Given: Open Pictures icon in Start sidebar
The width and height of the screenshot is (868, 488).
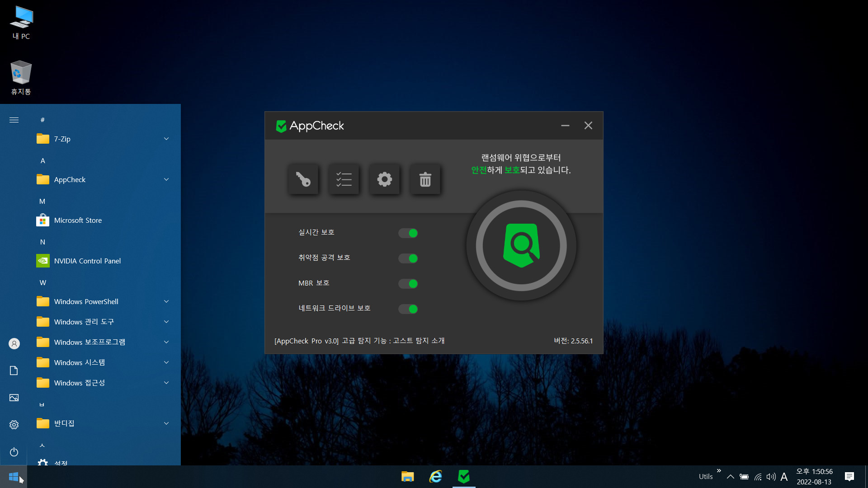Looking at the screenshot, I should [x=14, y=398].
